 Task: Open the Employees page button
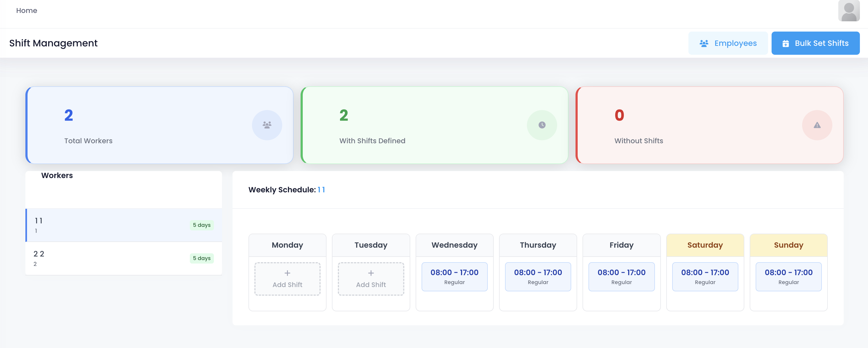[x=728, y=43]
